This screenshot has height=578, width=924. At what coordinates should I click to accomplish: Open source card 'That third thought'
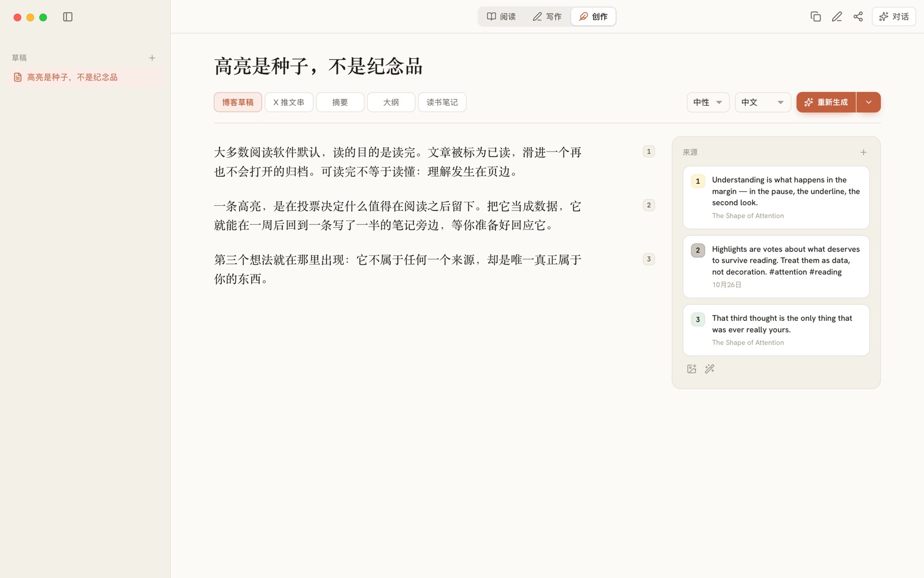[776, 330]
